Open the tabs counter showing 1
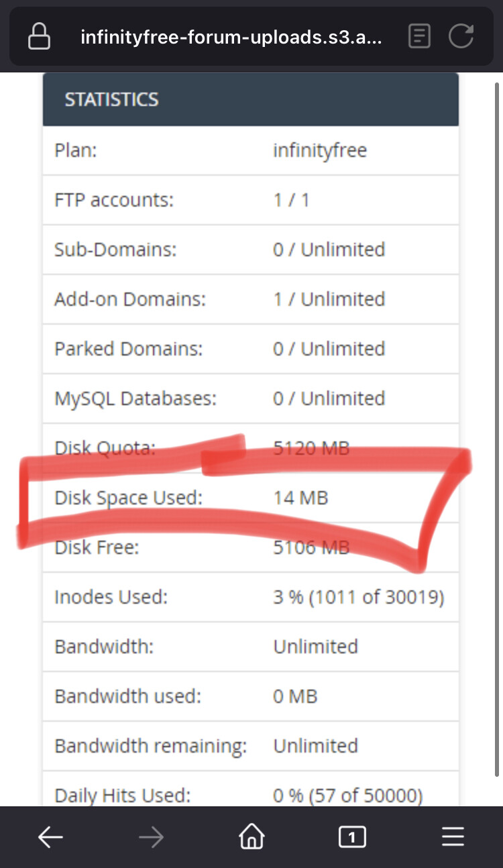Screen dimensions: 503x868 (x=352, y=836)
